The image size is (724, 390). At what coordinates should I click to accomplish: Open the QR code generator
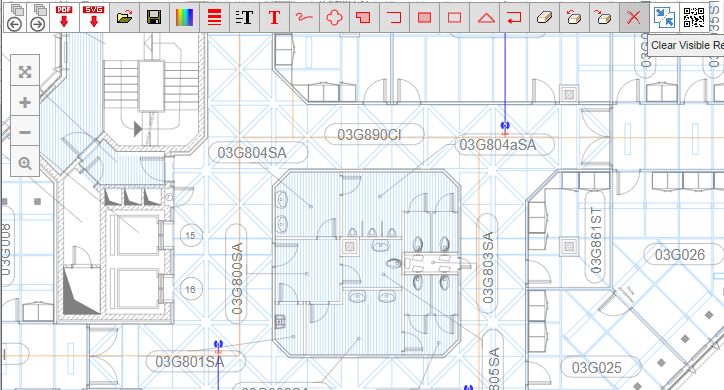[694, 17]
